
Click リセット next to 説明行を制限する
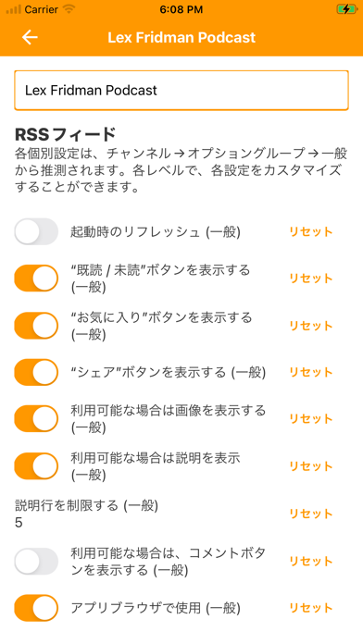point(311,514)
